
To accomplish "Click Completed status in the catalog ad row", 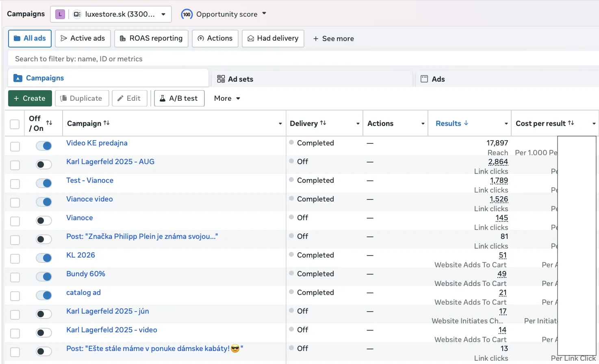I will pyautogui.click(x=315, y=292).
